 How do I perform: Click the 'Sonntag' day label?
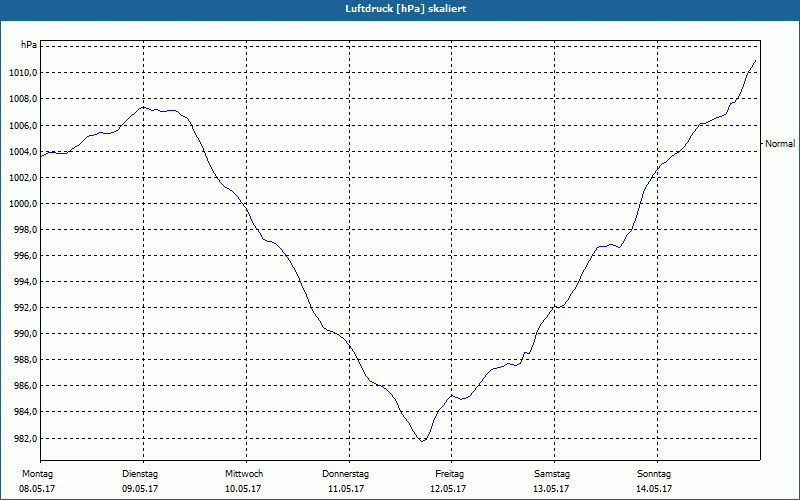click(654, 474)
